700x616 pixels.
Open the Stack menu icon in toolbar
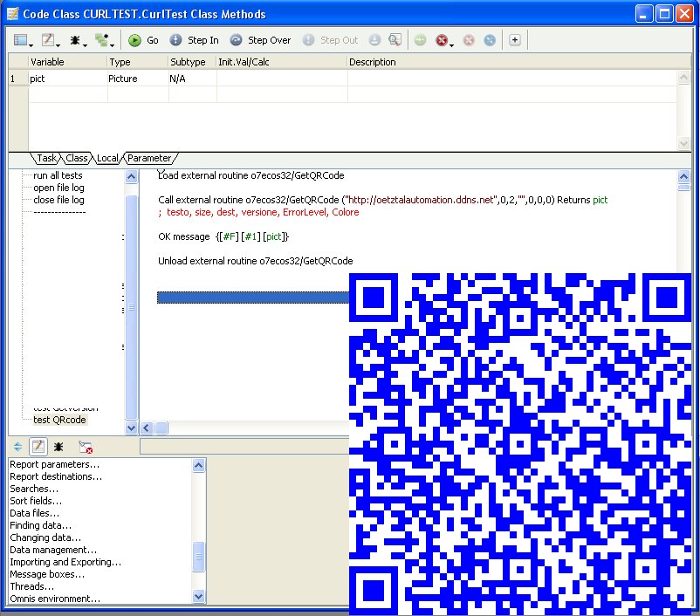[102, 40]
